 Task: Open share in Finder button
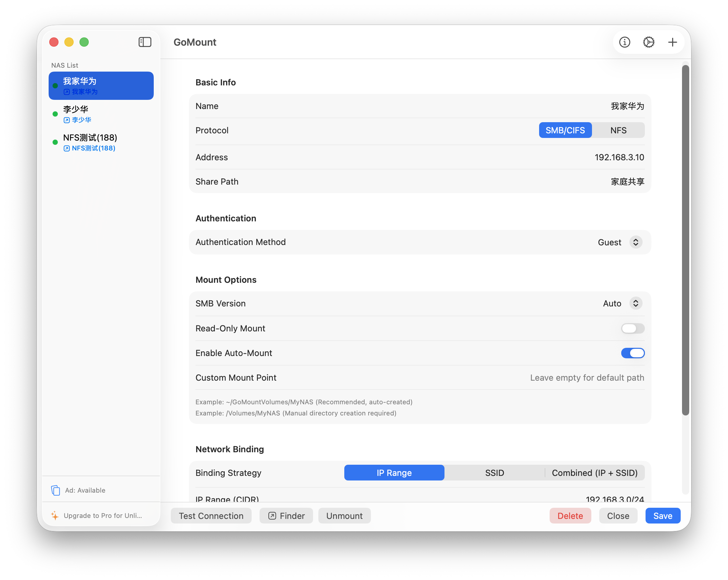[x=286, y=516]
